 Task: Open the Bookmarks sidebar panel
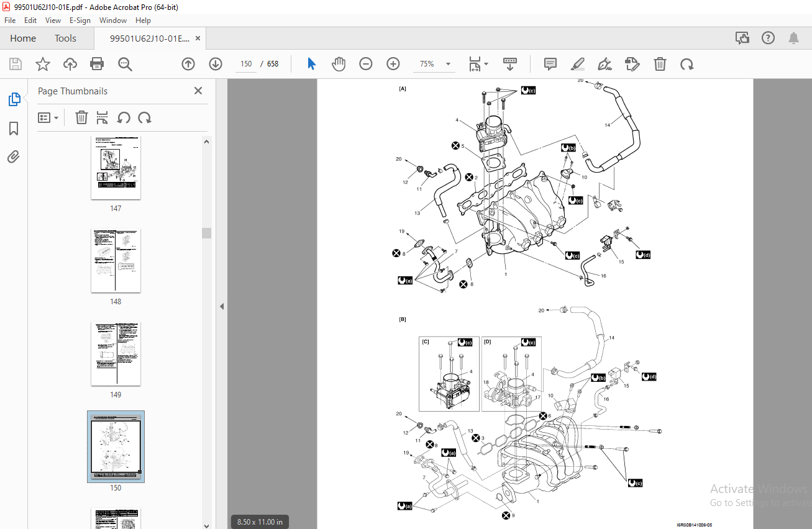pos(14,129)
